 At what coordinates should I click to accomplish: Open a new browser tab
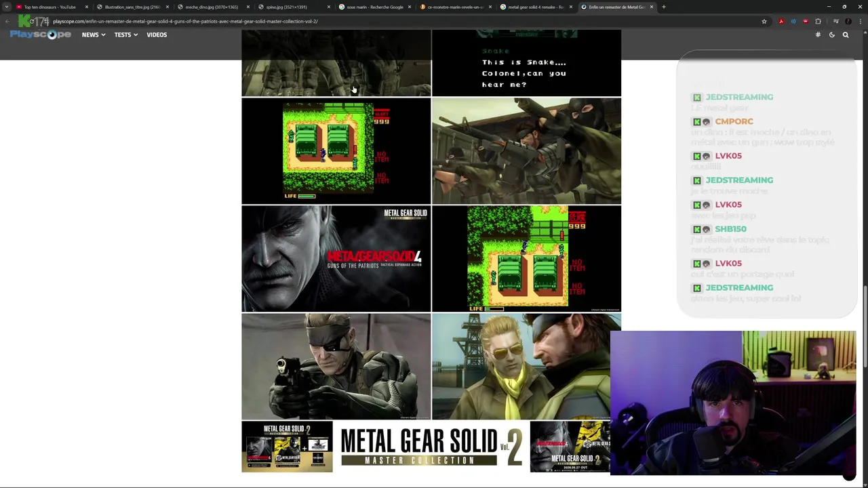[664, 7]
